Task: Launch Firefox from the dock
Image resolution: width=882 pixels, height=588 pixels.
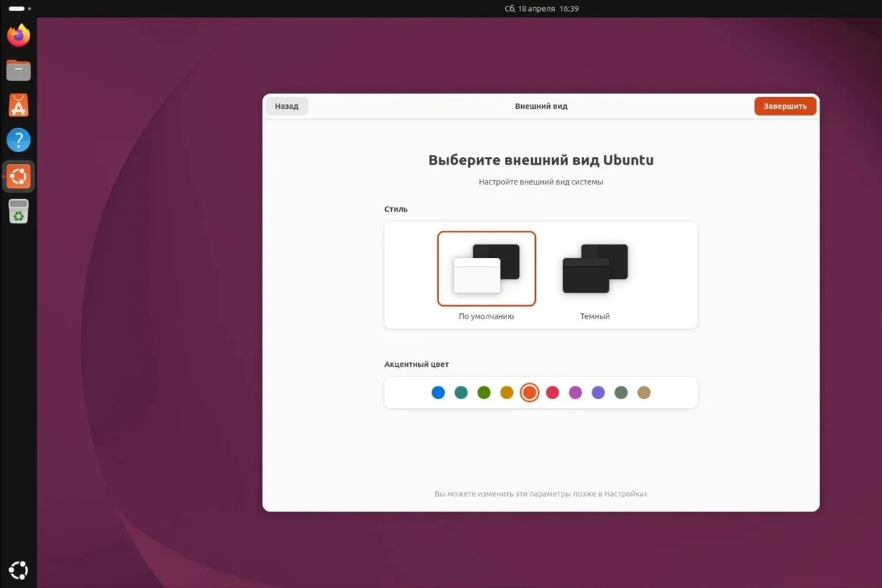Action: coord(18,35)
